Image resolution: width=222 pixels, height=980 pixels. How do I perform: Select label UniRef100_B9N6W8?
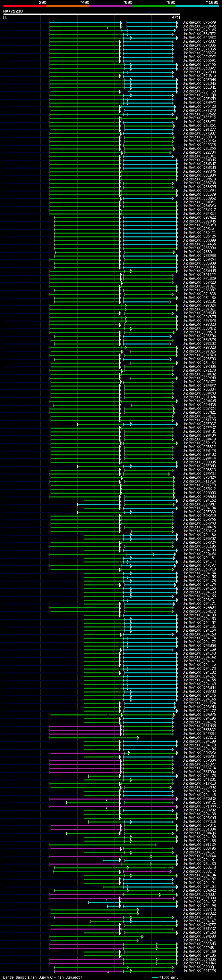(199, 936)
